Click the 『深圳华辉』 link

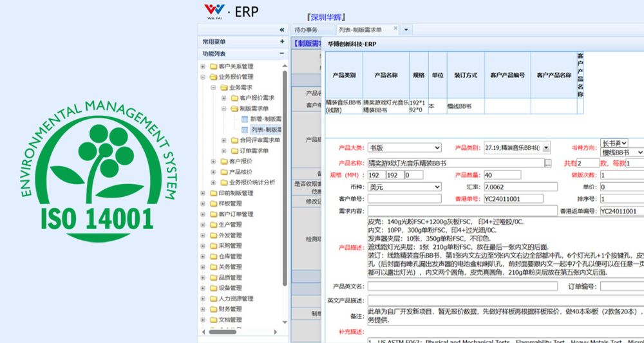coord(327,17)
